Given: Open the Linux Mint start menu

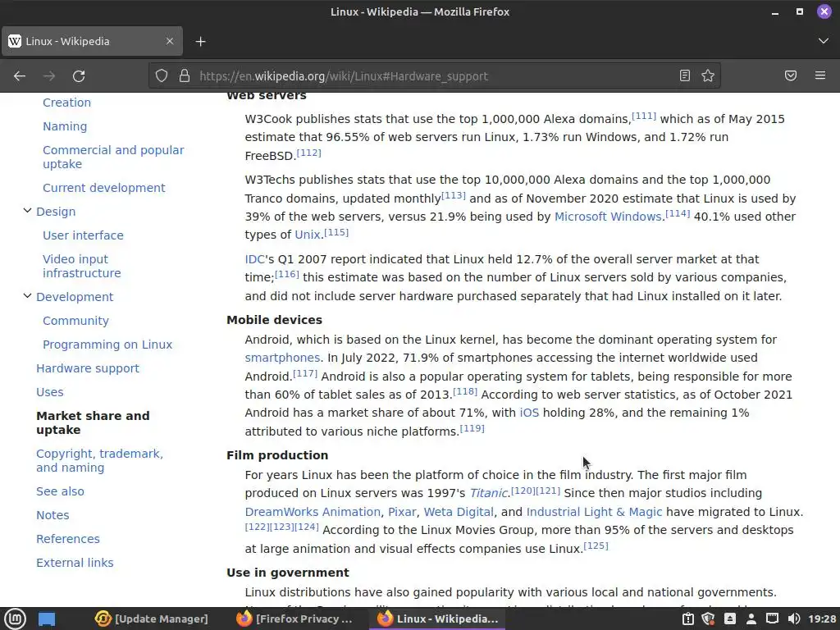Looking at the screenshot, I should (15, 619).
